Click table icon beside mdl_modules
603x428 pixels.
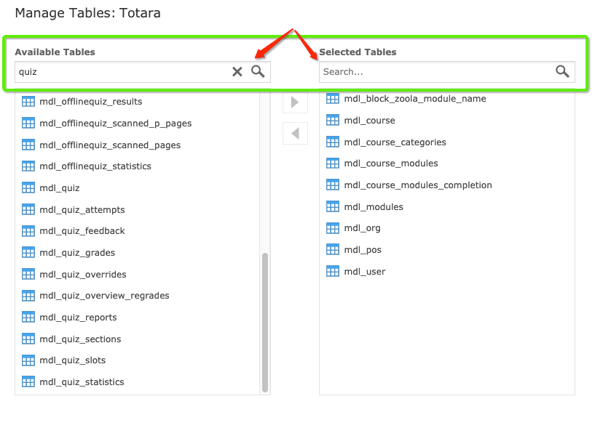click(333, 207)
